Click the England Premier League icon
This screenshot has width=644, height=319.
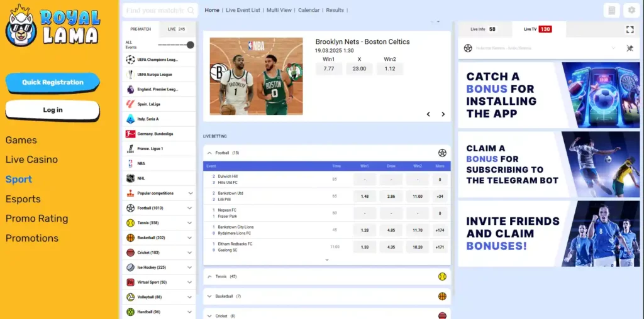(130, 89)
